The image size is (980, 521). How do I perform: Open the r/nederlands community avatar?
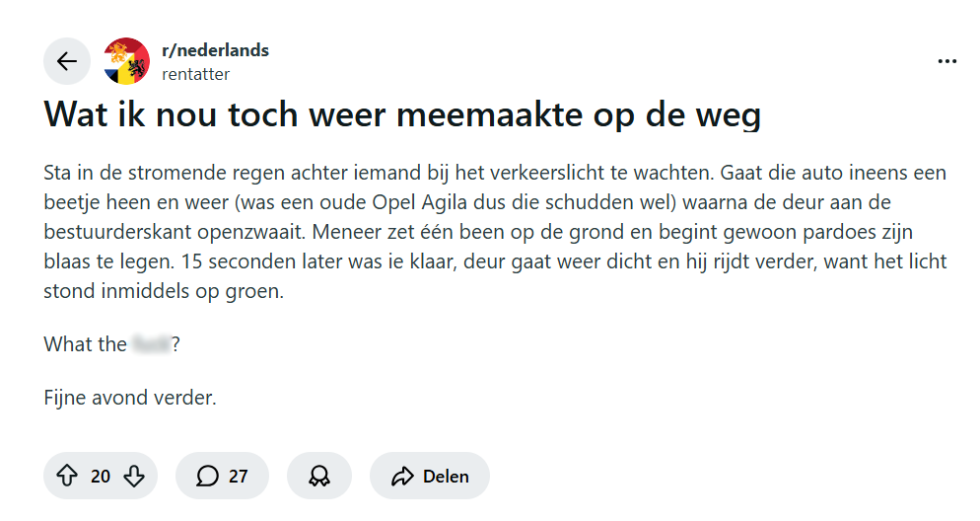(x=127, y=61)
